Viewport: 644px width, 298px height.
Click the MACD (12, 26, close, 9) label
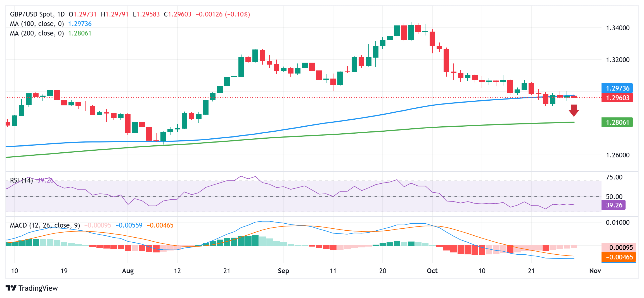tap(45, 225)
